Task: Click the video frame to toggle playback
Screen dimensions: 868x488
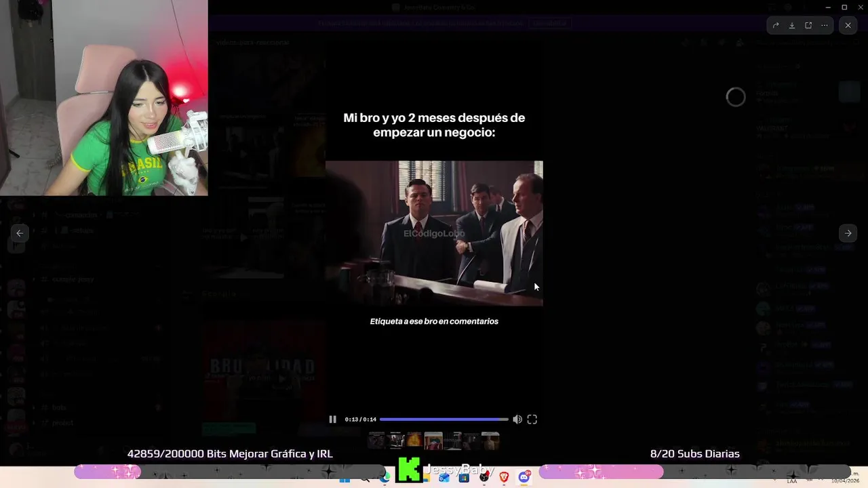Action: [x=434, y=233]
